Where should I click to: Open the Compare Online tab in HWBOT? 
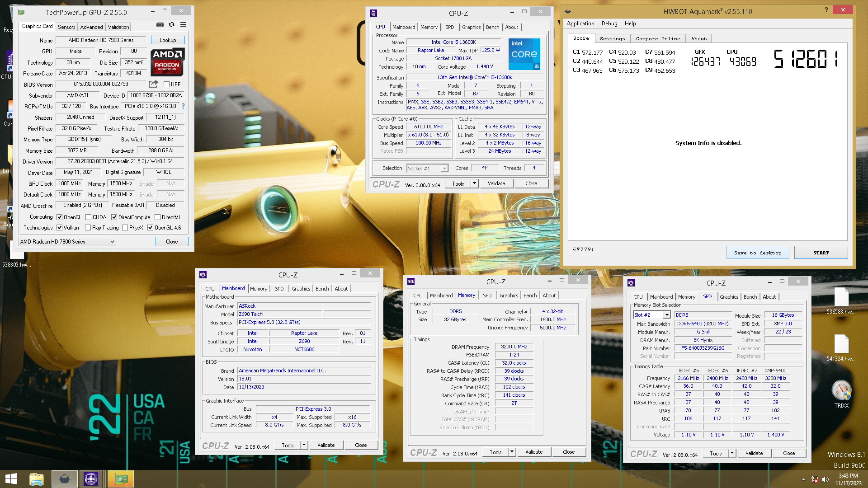[658, 39]
